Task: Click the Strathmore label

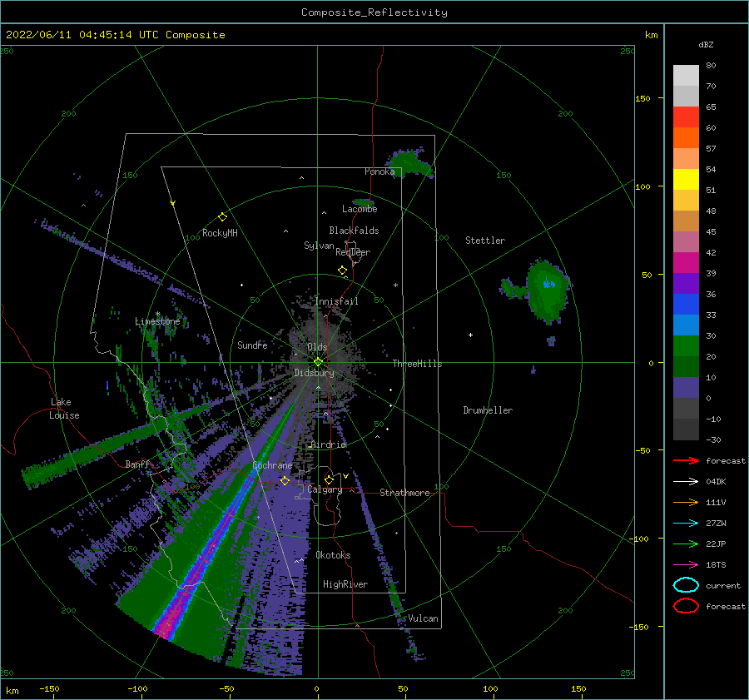Action: pos(405,493)
